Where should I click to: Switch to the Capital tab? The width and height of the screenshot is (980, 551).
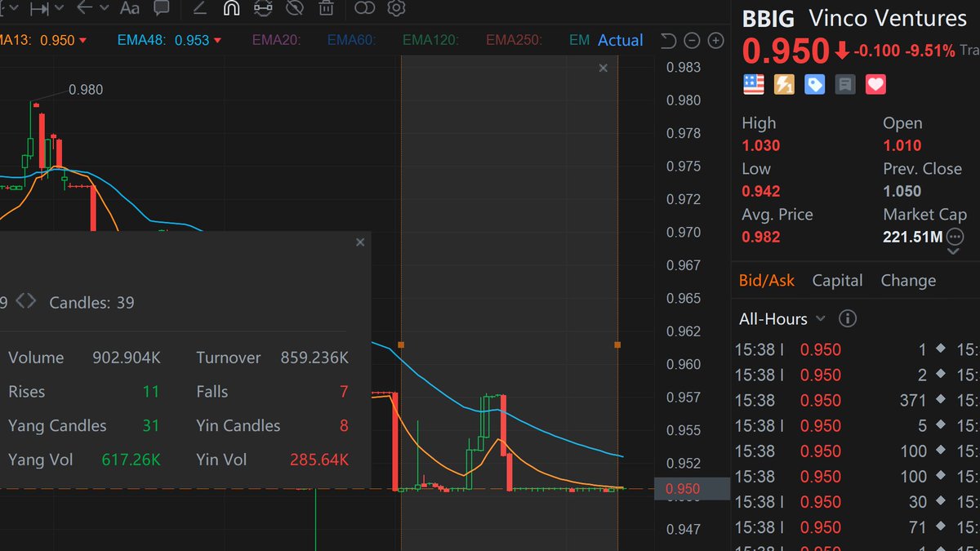click(x=837, y=280)
